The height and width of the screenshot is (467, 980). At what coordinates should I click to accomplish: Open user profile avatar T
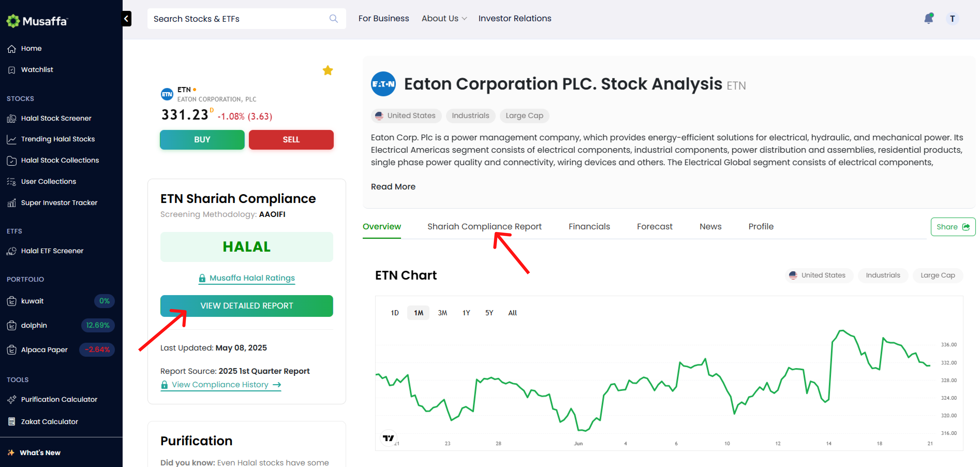click(x=952, y=19)
